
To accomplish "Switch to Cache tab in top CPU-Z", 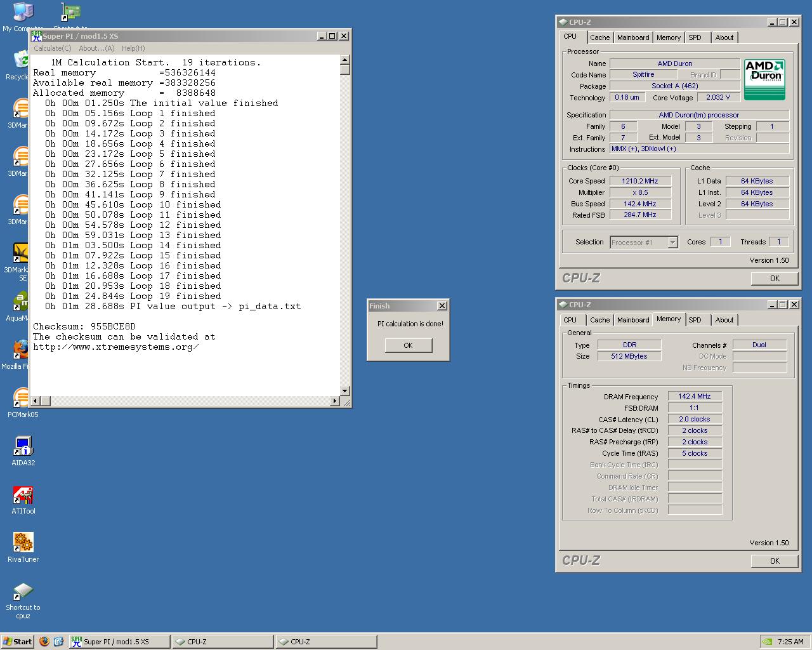I will (x=599, y=37).
